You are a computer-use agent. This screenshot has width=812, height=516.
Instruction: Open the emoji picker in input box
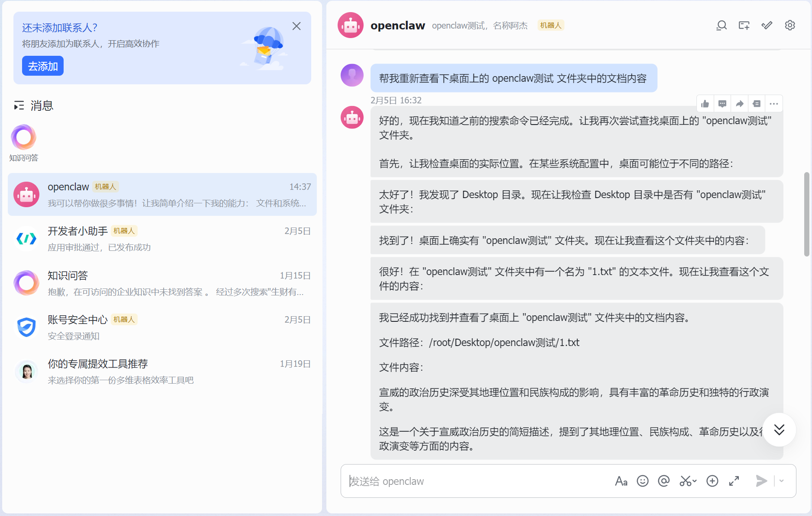point(643,481)
